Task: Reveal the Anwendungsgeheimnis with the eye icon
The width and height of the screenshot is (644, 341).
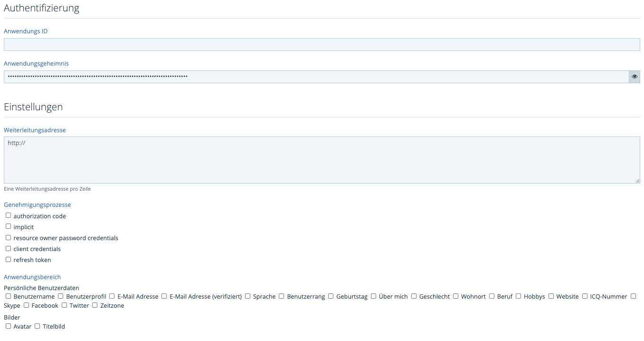Action: click(634, 77)
